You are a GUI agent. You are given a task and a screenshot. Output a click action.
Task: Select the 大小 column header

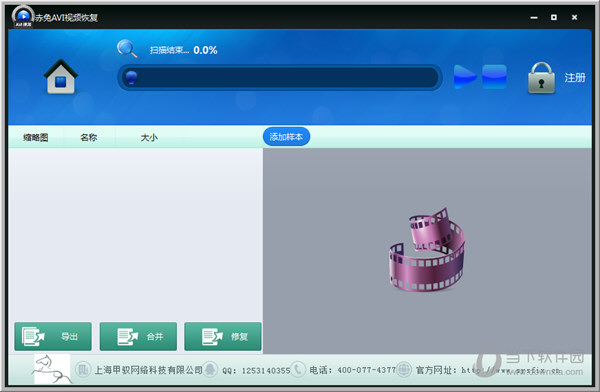pyautogui.click(x=149, y=137)
